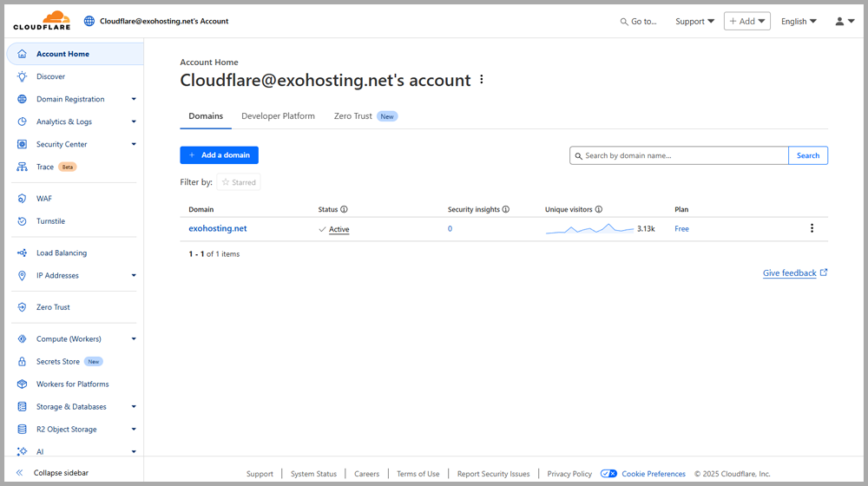Viewport: 868px width, 486px height.
Task: Open Careers footer link
Action: 366,474
